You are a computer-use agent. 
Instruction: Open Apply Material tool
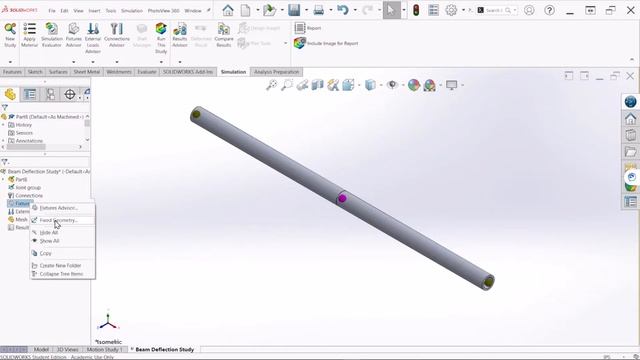click(29, 35)
